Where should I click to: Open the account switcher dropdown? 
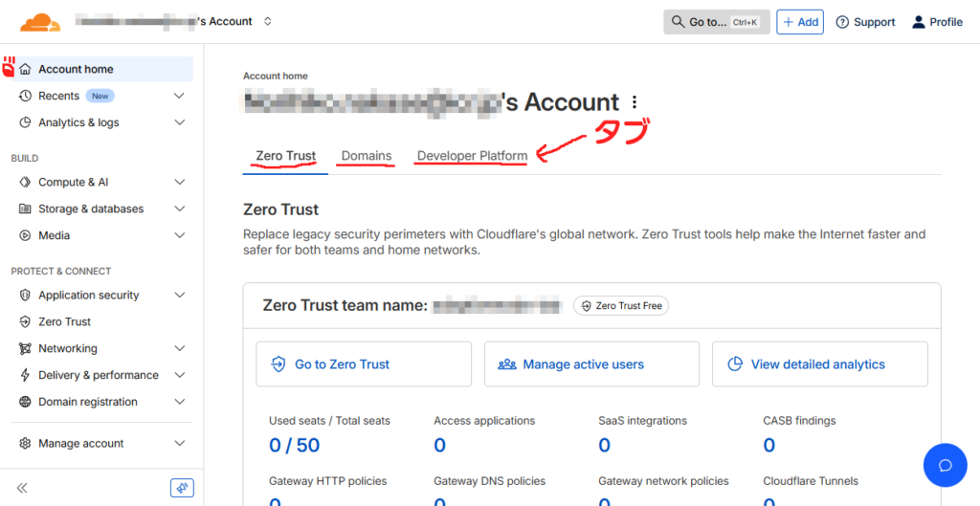click(267, 21)
